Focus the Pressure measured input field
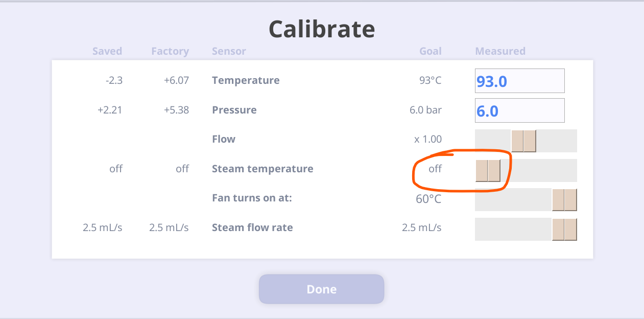This screenshot has height=319, width=644. pyautogui.click(x=520, y=110)
